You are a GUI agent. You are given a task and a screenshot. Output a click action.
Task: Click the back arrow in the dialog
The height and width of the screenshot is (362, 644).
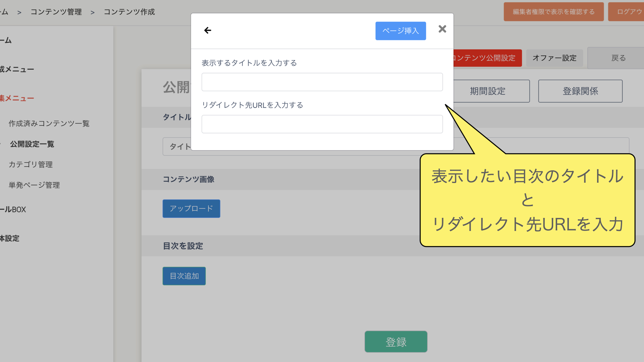208,31
